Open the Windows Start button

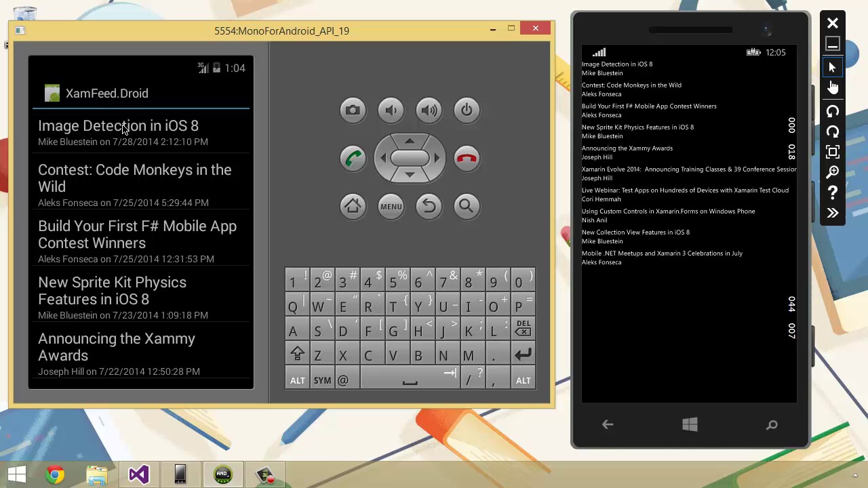tap(16, 474)
